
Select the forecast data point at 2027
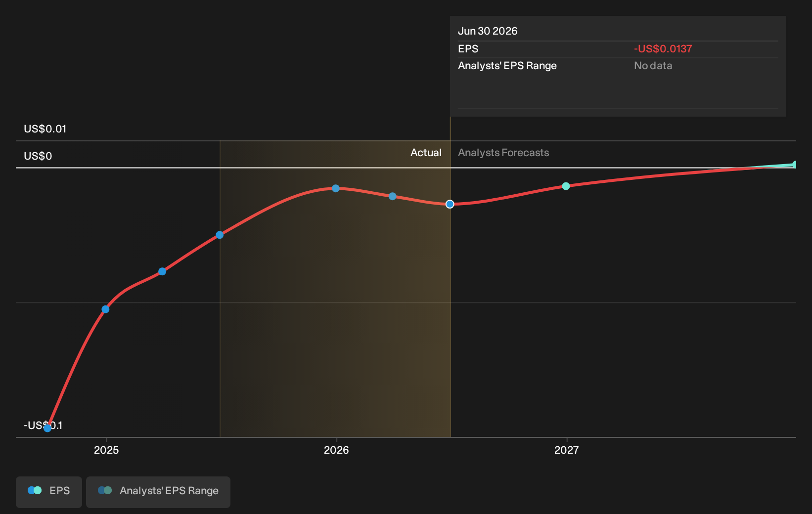566,186
